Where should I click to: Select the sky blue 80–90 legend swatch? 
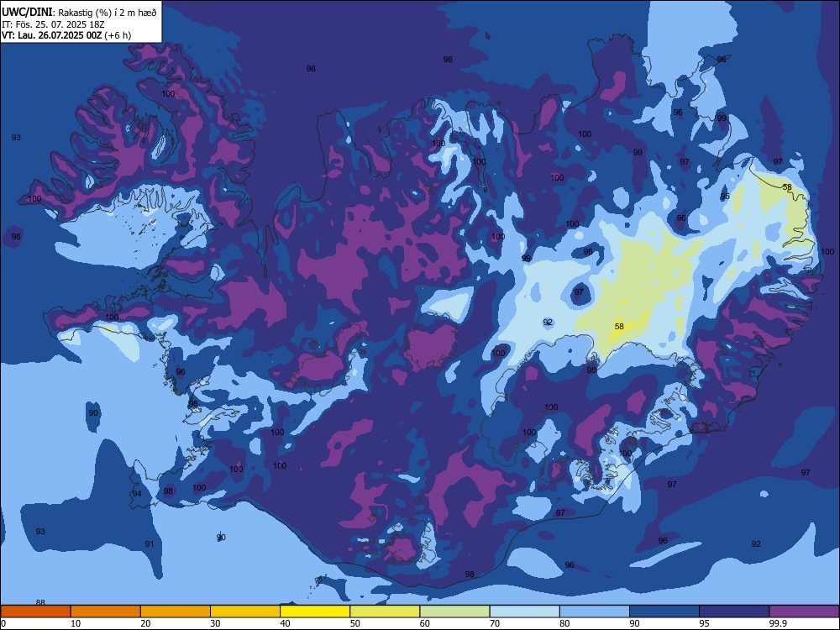point(595,612)
